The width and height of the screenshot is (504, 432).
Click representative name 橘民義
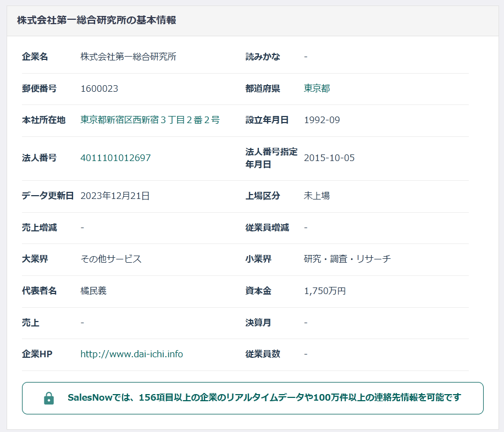(x=93, y=291)
